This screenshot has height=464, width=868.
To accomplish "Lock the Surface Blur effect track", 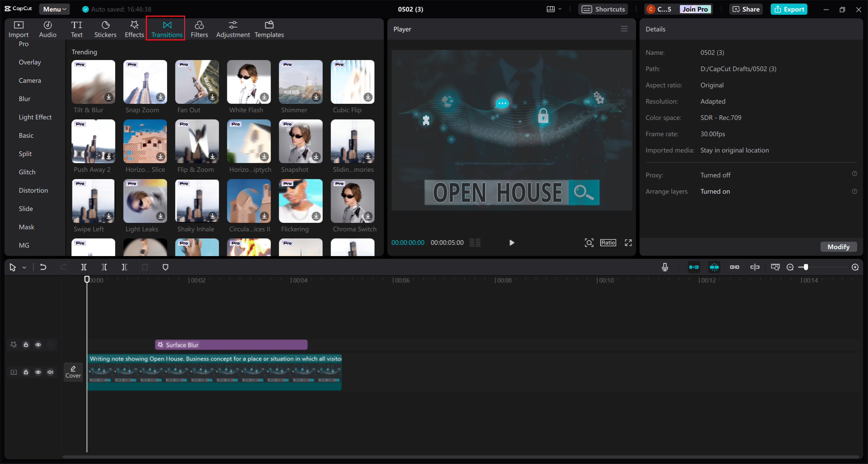I will (26, 345).
